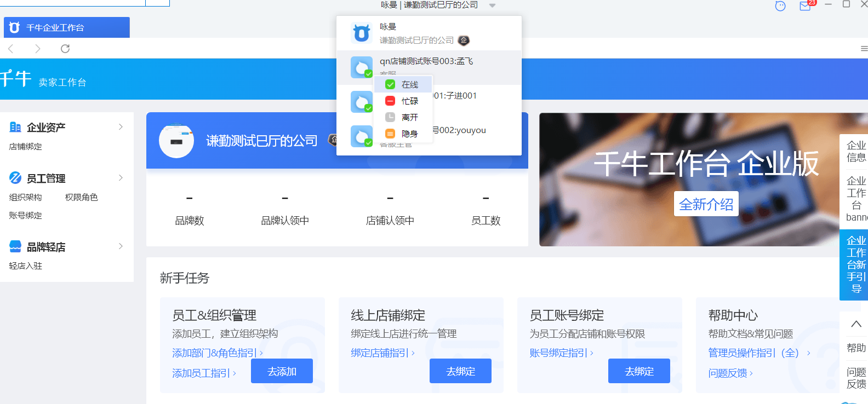
Task: Choose 离开 status option
Action: tap(403, 117)
